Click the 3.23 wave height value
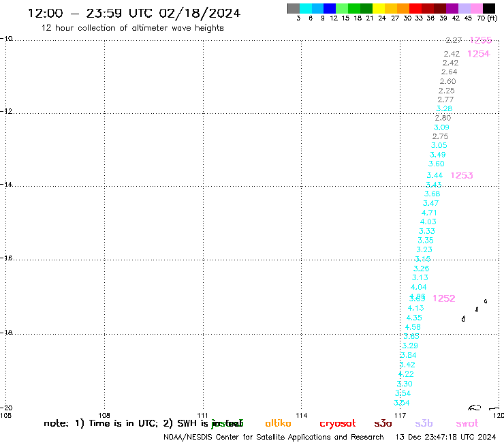 tap(424, 249)
